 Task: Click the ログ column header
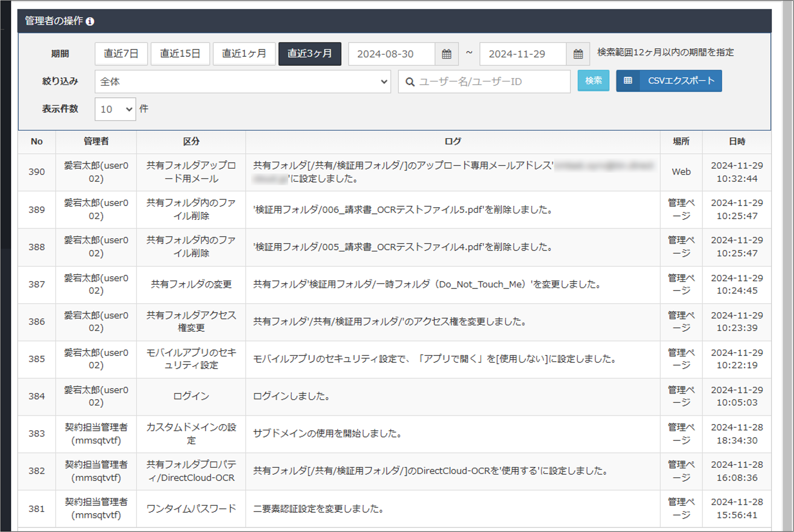(453, 142)
